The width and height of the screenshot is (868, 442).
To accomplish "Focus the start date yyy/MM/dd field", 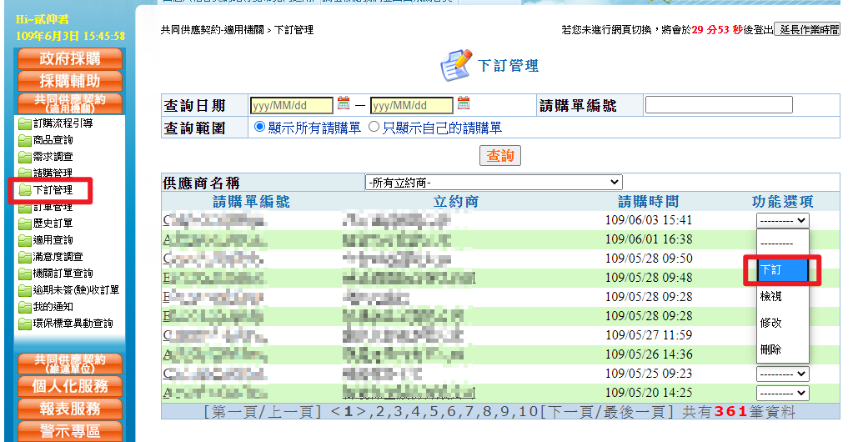I will coord(292,105).
